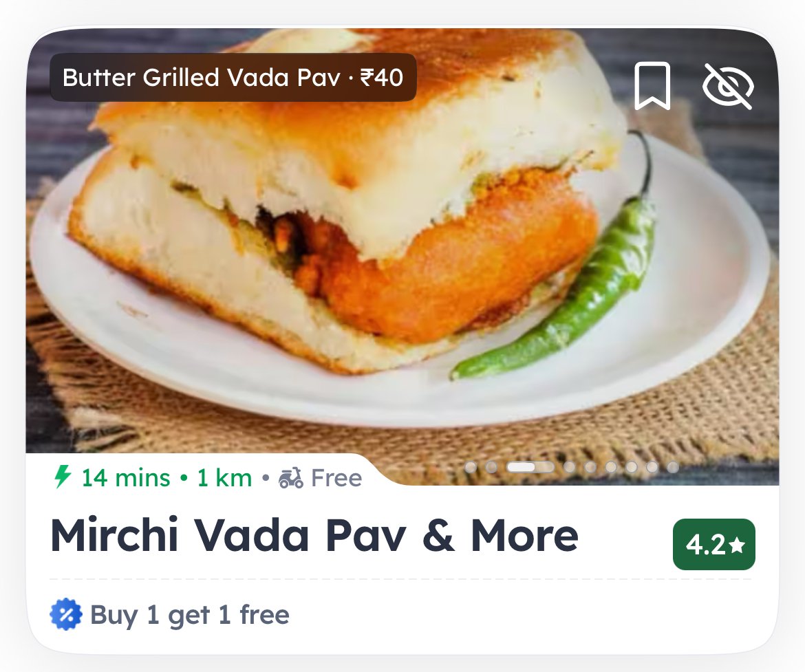
Task: View the Buy 1 get 1 free offer
Action: (189, 614)
